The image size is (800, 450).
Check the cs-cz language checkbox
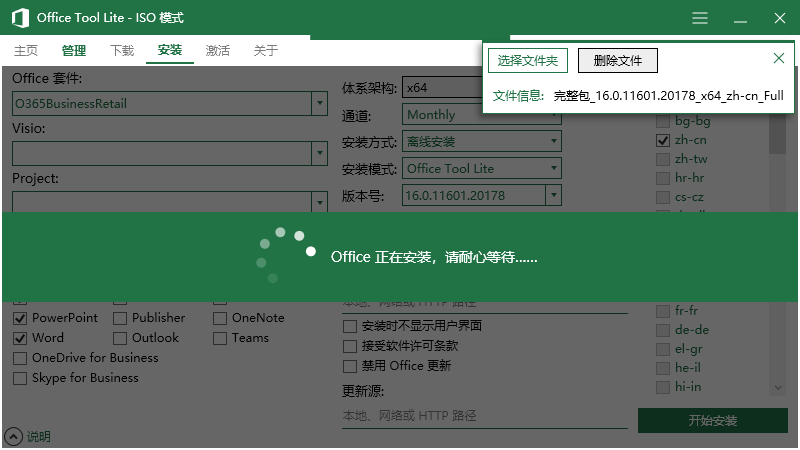tap(663, 197)
